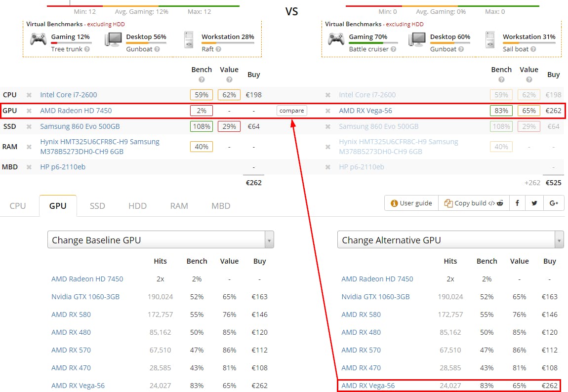Open baseline Samsung 860 Evo 500GB link

tap(80, 127)
